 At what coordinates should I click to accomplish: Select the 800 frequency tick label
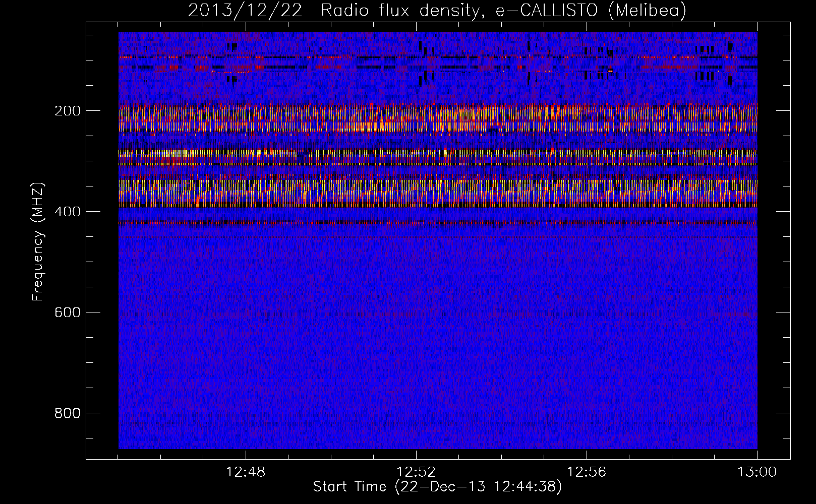click(x=67, y=413)
